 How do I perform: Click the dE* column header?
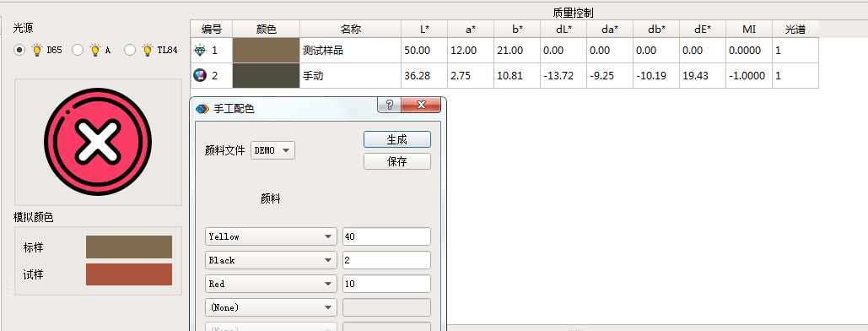pos(703,30)
